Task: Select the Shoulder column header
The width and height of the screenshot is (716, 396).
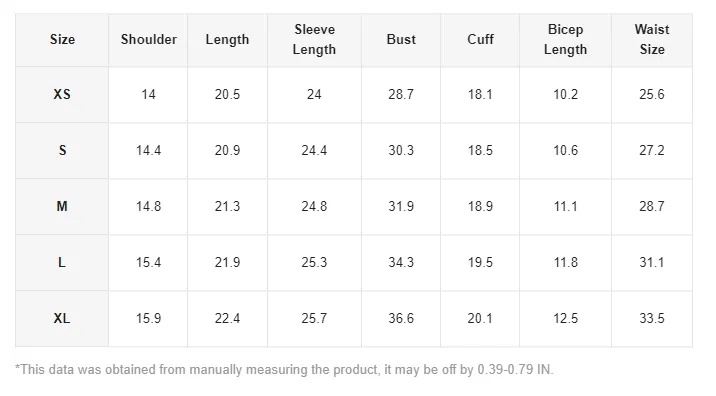Action: (x=148, y=40)
